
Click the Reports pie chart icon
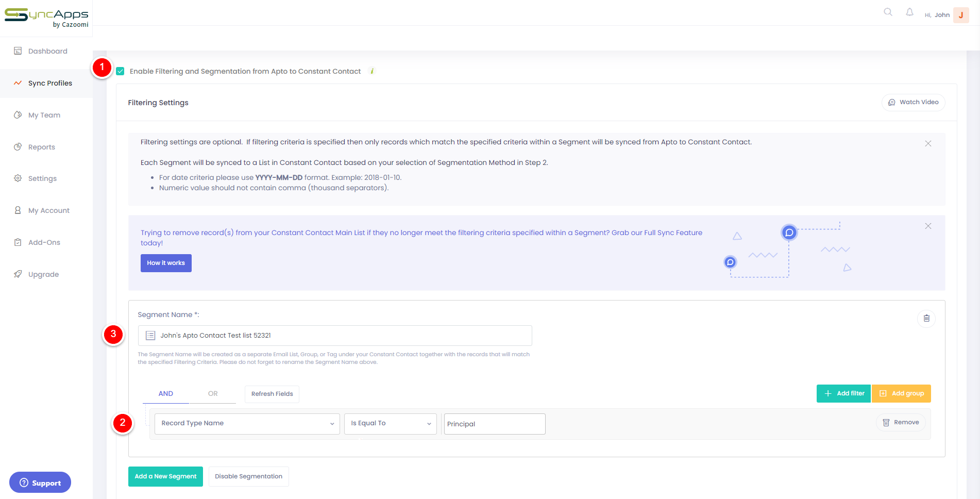[18, 146]
